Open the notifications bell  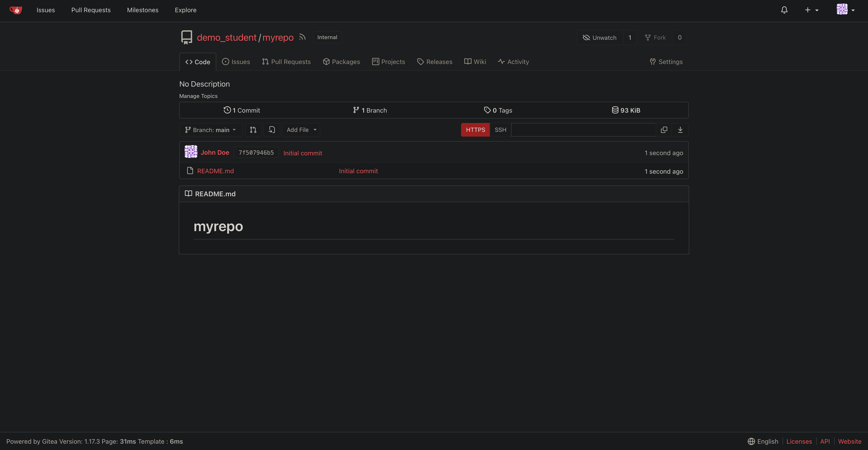784,10
